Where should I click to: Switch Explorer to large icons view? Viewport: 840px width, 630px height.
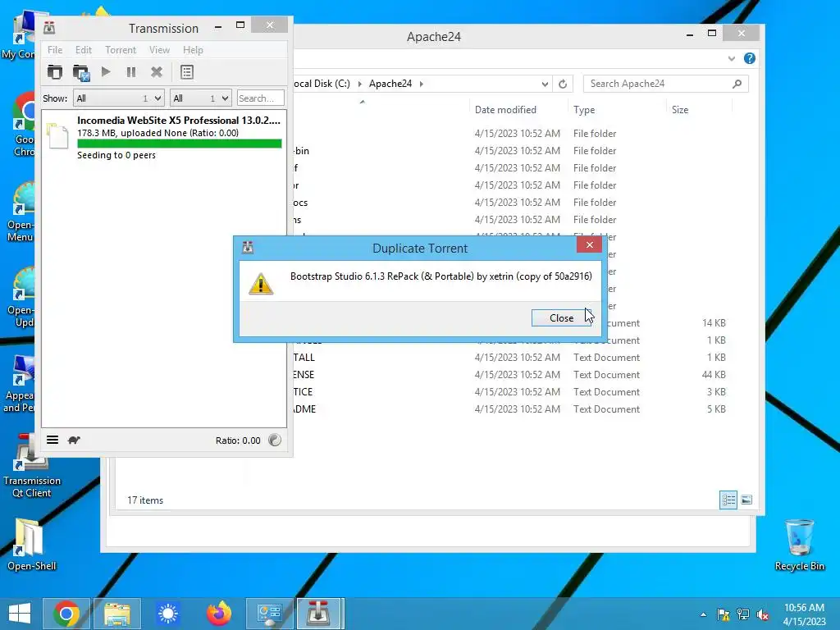746,500
